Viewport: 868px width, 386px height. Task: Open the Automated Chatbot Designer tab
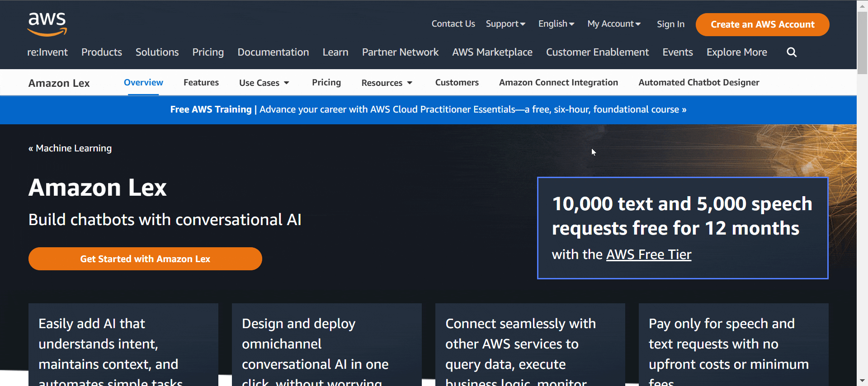click(x=698, y=83)
